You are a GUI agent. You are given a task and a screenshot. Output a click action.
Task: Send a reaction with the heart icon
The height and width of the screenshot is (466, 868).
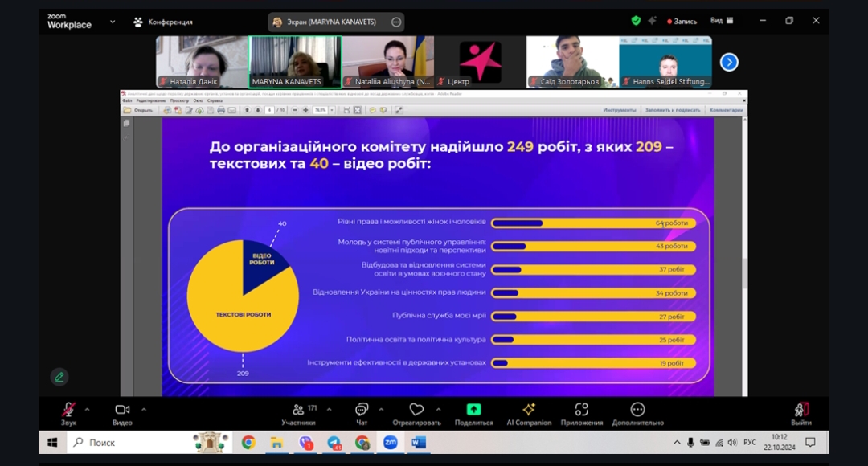click(416, 412)
